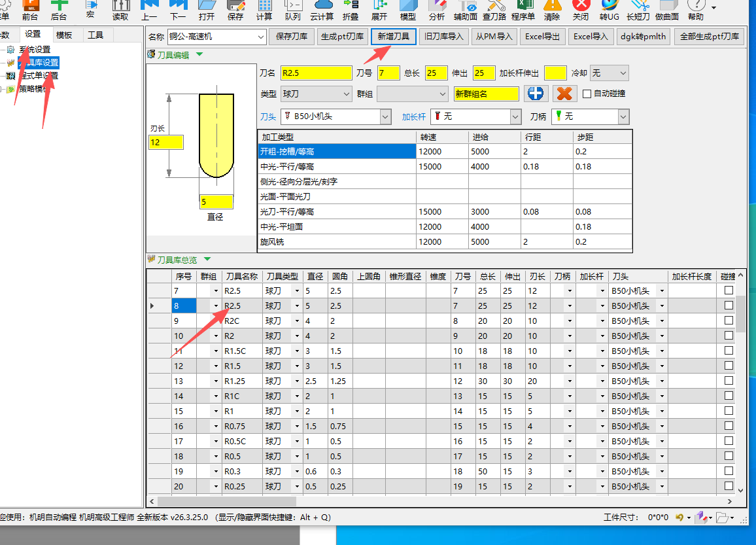
Task: Click the orange X delete group button
Action: click(x=564, y=93)
